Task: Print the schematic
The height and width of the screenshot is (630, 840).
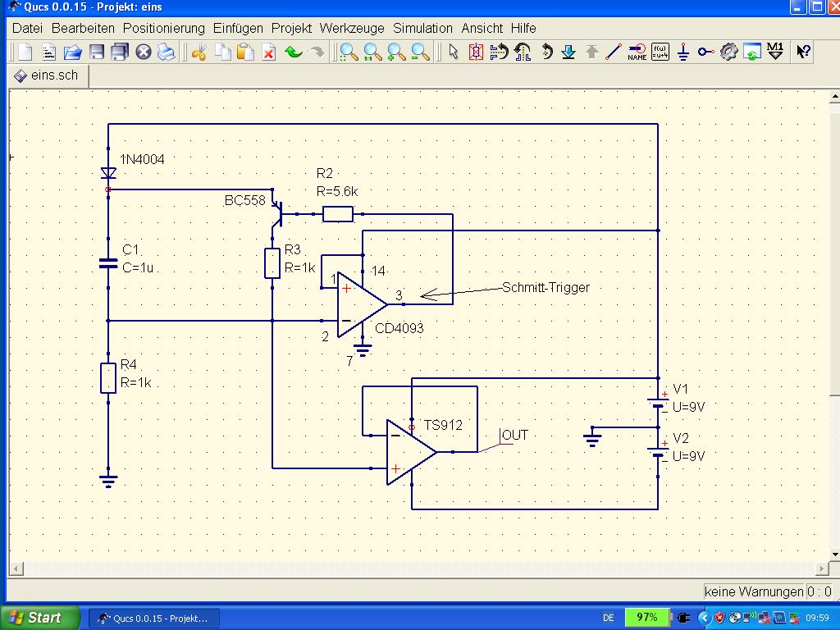Action: [167, 52]
